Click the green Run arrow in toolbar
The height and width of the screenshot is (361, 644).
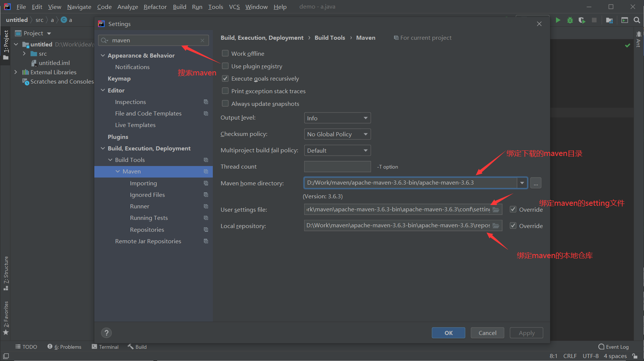[x=558, y=20]
